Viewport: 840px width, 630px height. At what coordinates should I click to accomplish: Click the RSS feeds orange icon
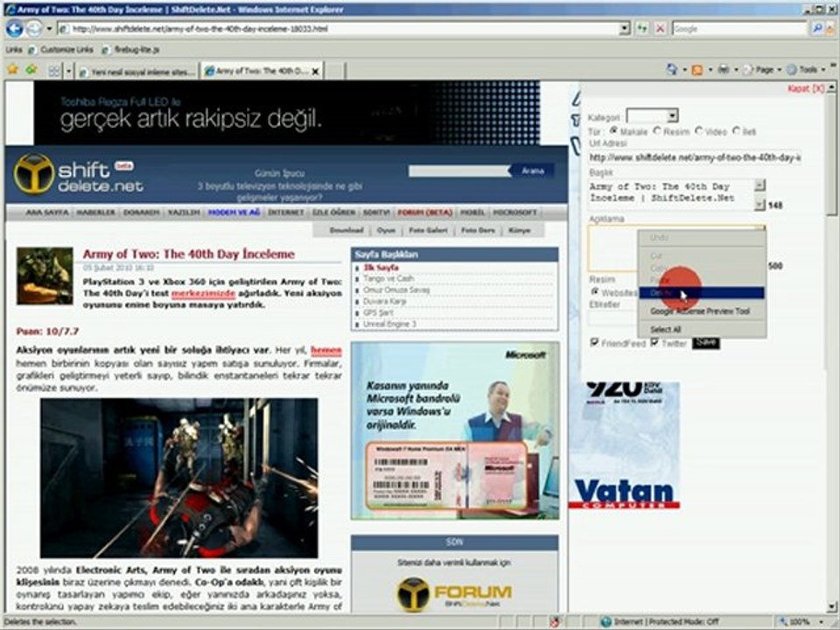[697, 70]
